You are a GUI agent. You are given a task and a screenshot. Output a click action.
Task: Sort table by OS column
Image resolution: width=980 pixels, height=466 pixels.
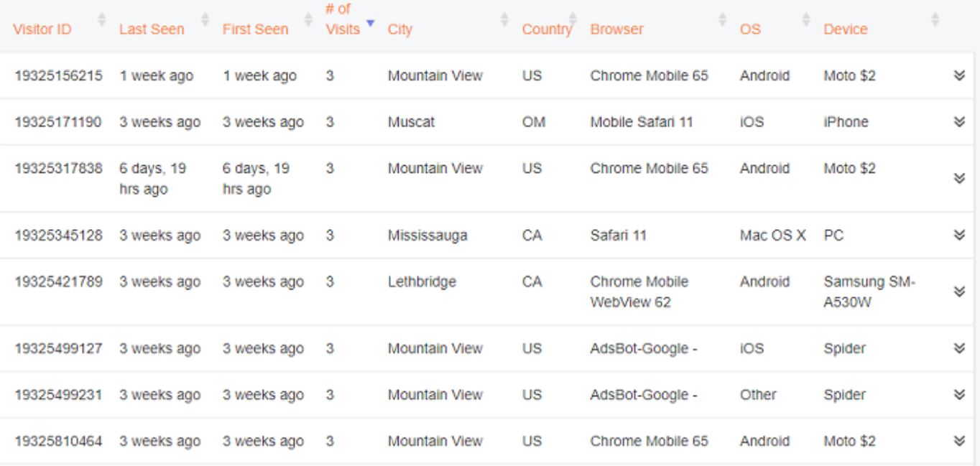[x=750, y=29]
